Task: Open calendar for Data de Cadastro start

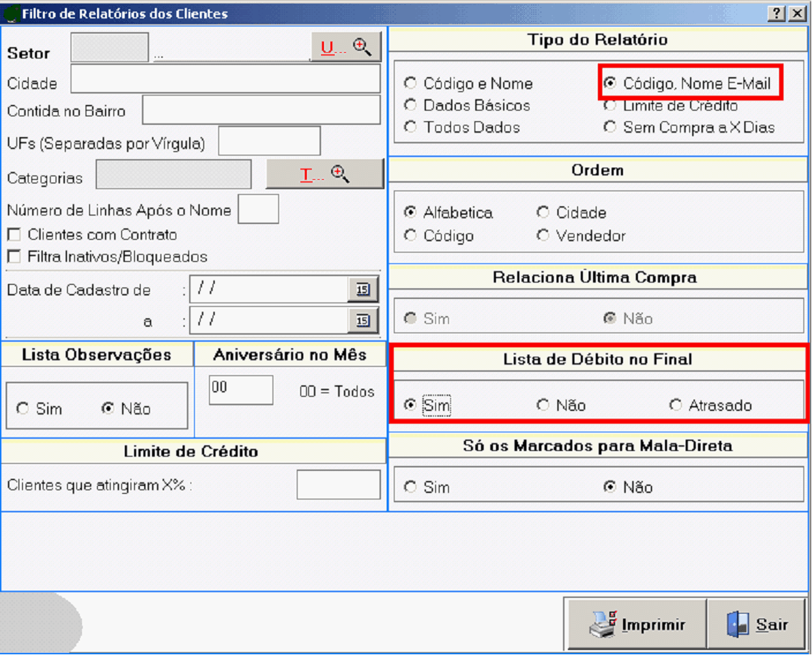Action: [x=363, y=289]
